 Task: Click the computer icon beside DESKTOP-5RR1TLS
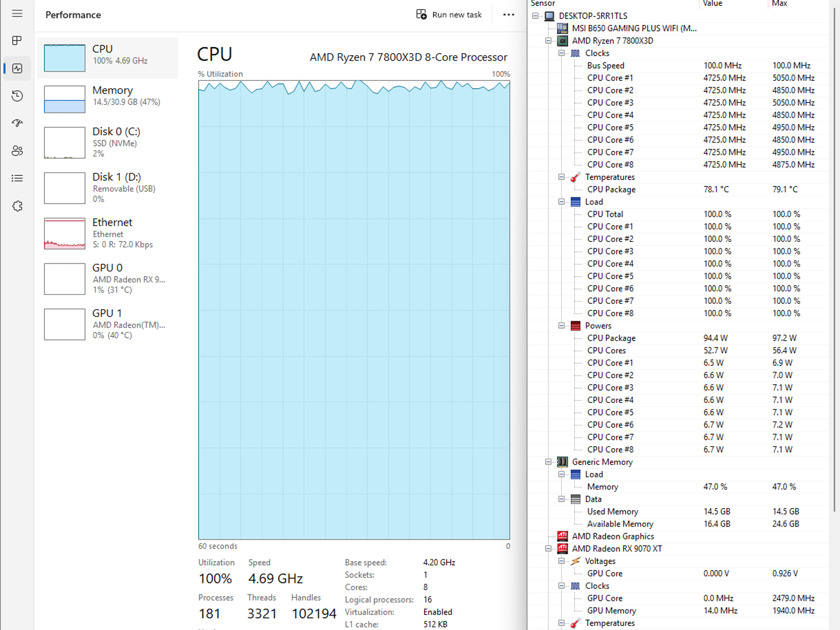click(550, 16)
